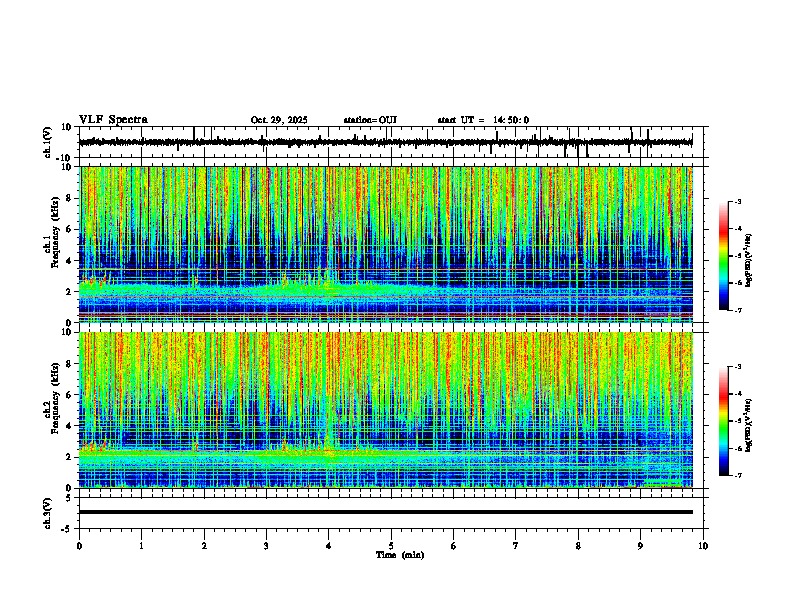Click tick label "9" on the time axis
Image resolution: width=792 pixels, height=612 pixels.
(x=640, y=546)
